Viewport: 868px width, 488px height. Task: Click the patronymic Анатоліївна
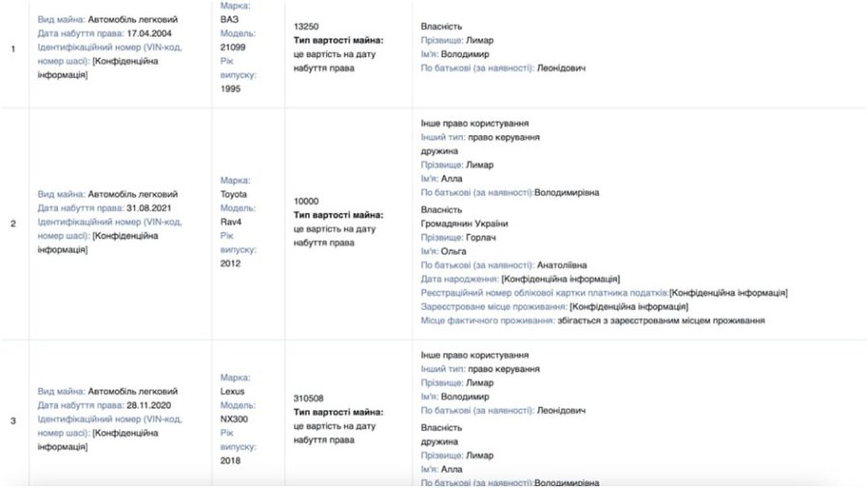tap(562, 264)
